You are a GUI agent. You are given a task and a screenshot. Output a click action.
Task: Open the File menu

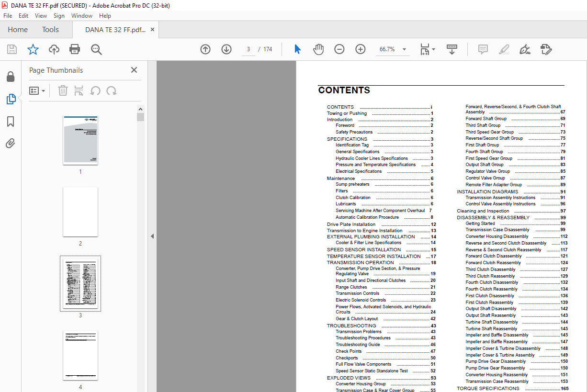click(8, 16)
